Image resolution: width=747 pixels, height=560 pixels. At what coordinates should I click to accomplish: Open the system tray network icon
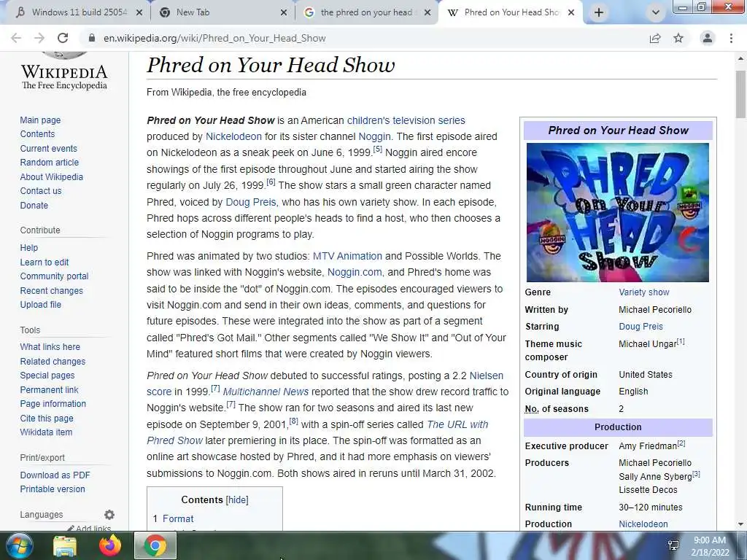click(x=673, y=545)
